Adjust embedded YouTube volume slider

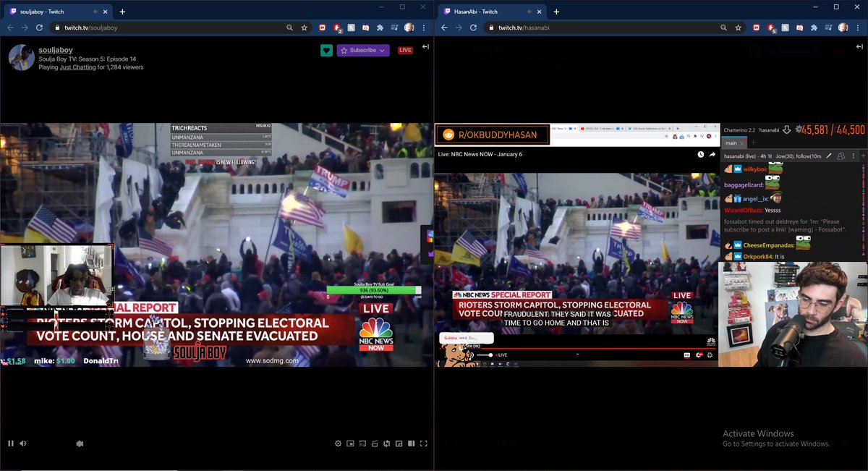click(485, 355)
